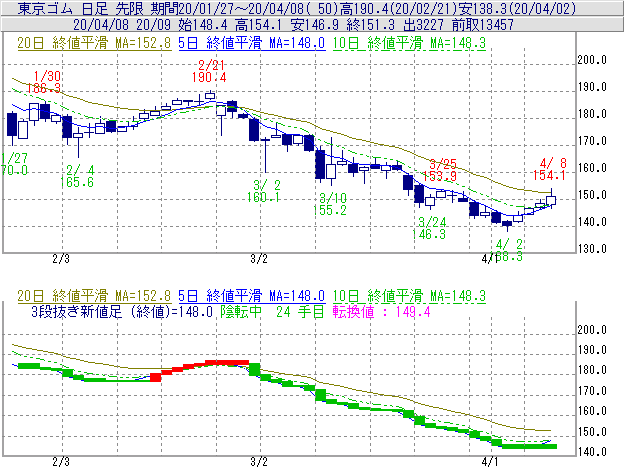This screenshot has height=474, width=624.
Task: Click the 前取13457 open interest value
Action: coord(483,25)
